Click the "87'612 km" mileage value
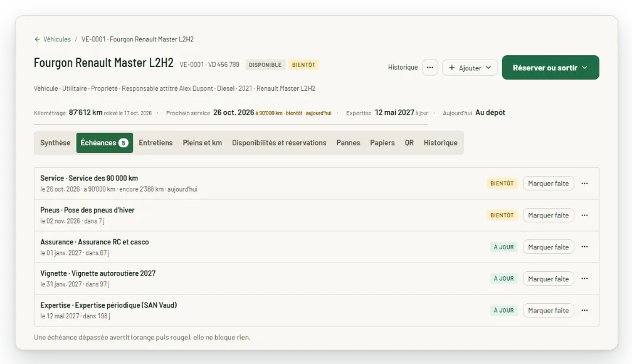This screenshot has height=364, width=632. [x=85, y=113]
